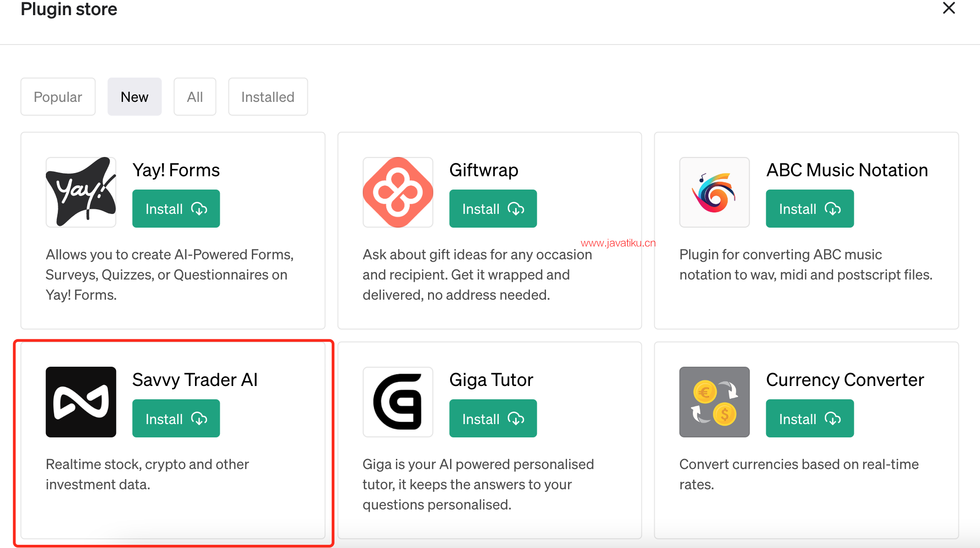Click the Currency Converter coin logo

(x=714, y=402)
